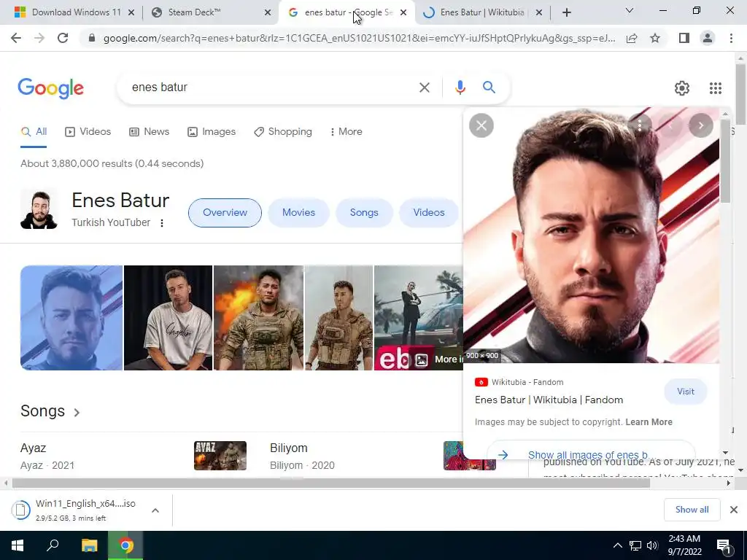The image size is (747, 560).
Task: Close the image preview panel
Action: click(481, 125)
